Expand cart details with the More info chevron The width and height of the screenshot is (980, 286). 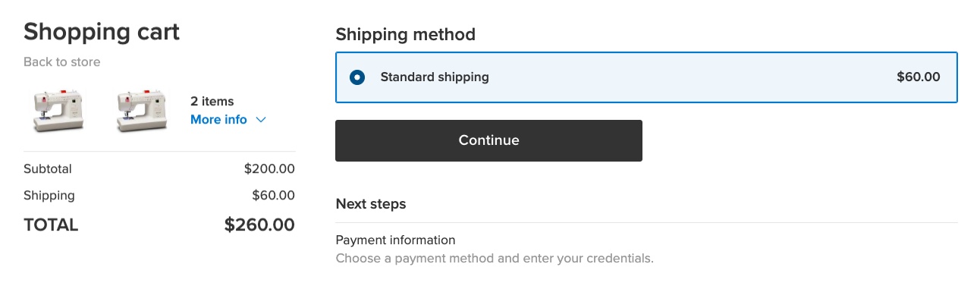[x=261, y=120]
